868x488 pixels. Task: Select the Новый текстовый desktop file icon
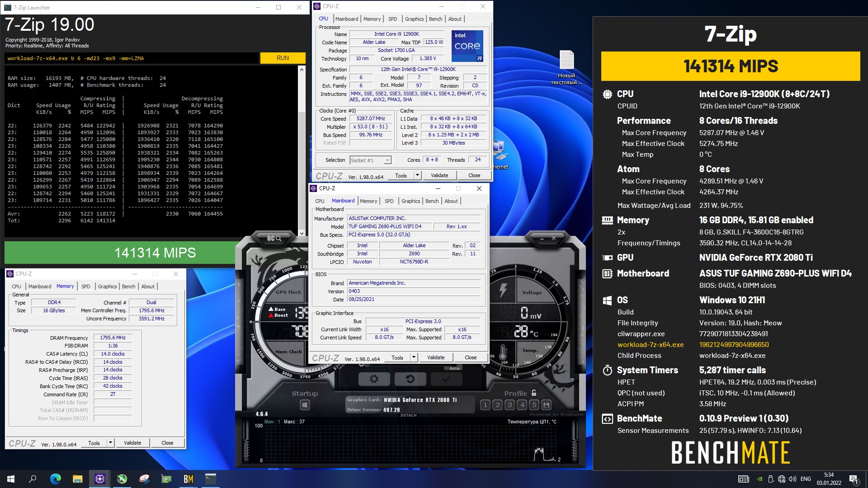click(x=566, y=67)
